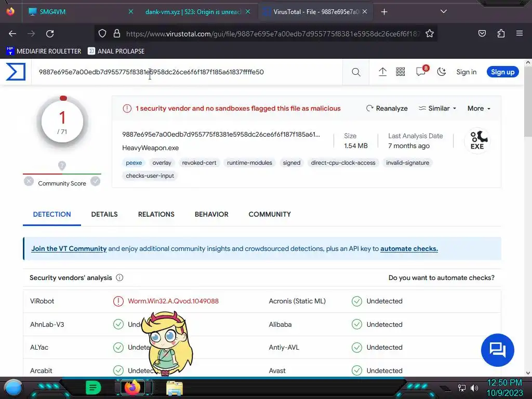Click the site security lock icon
Screen dimensions: 532x399
[117, 33]
